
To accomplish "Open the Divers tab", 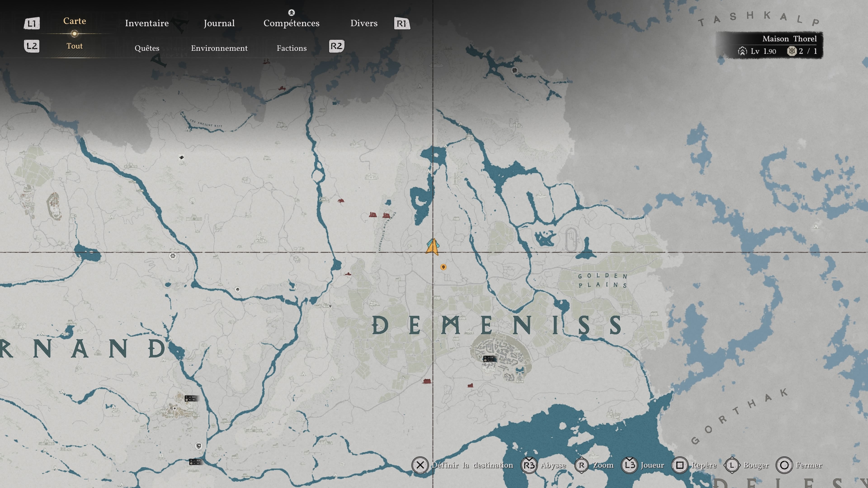I will click(x=364, y=23).
